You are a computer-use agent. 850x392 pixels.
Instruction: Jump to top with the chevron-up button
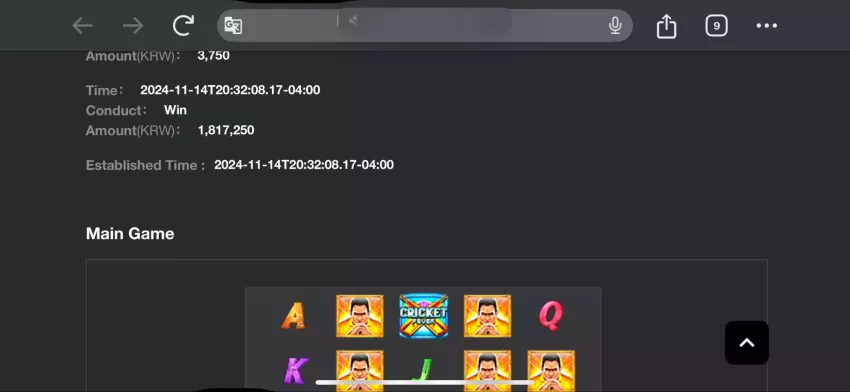pos(746,343)
